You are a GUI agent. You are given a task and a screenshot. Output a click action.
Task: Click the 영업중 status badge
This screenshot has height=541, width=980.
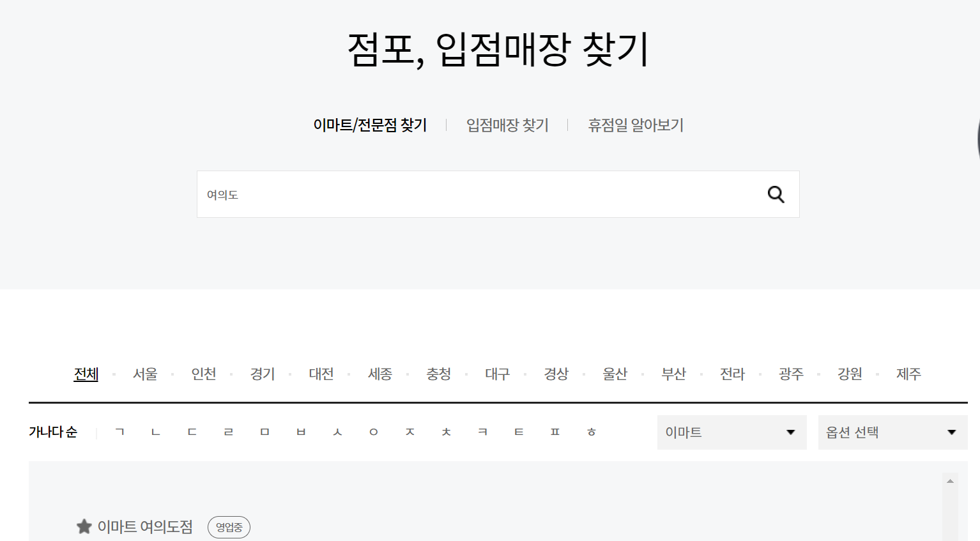(x=229, y=528)
